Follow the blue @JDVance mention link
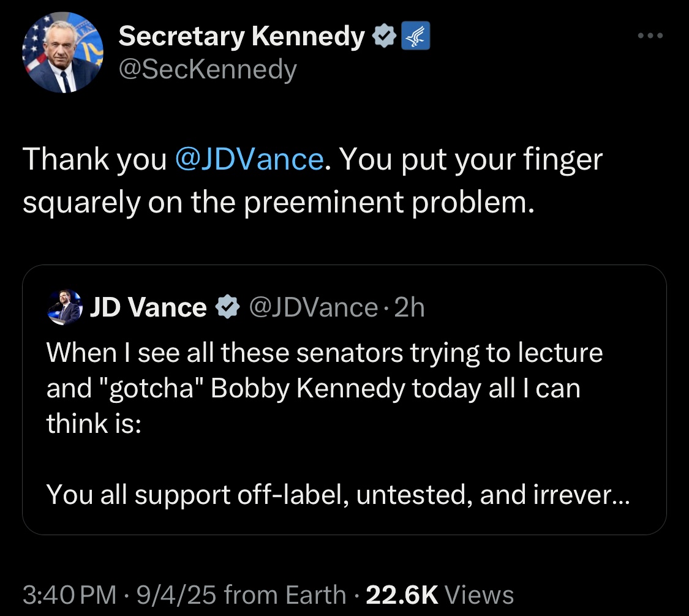This screenshot has height=616, width=689. (x=249, y=160)
